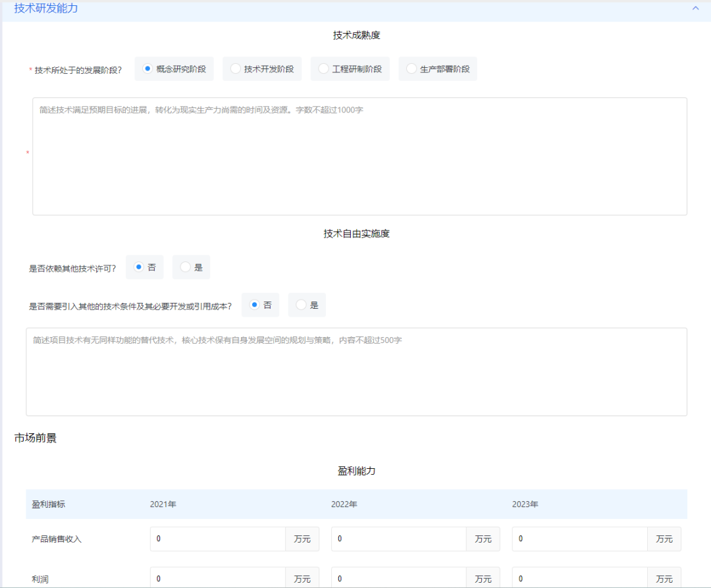
Task: Select 工程研制阶段 radio option
Action: [x=350, y=69]
